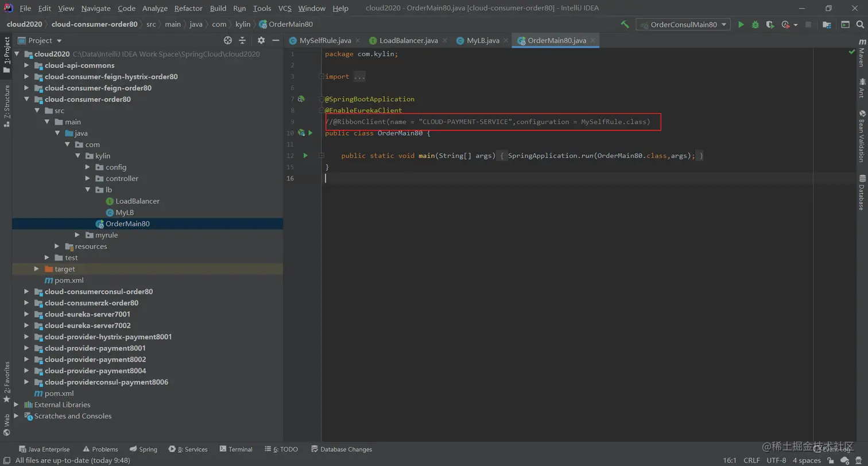868x466 pixels.
Task: Run the app with the green play button
Action: tap(741, 25)
